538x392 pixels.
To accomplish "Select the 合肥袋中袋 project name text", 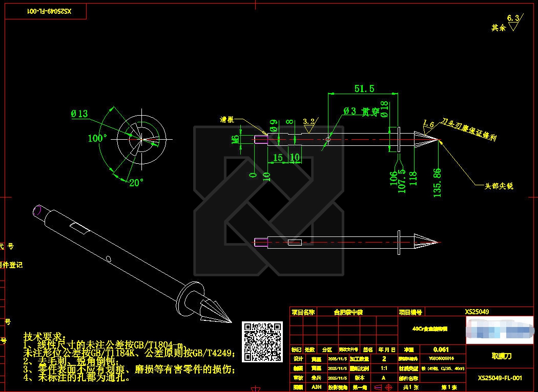I will pos(348,312).
